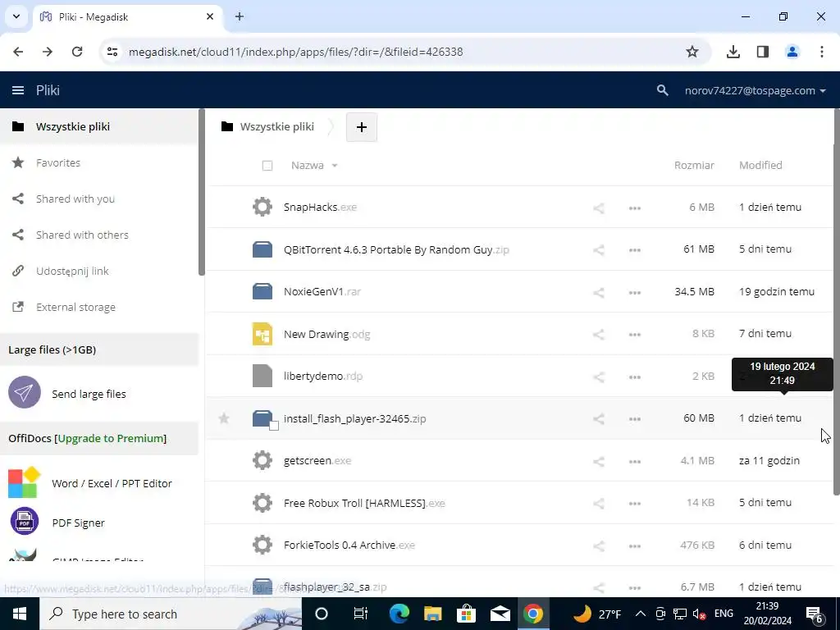This screenshot has width=840, height=630.
Task: Click the search magnifier icon
Action: (663, 90)
